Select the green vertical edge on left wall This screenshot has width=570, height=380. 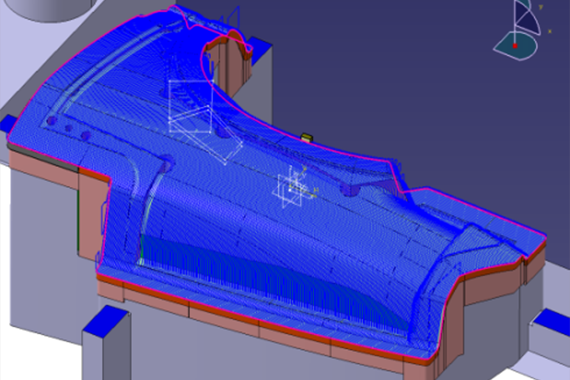78,219
